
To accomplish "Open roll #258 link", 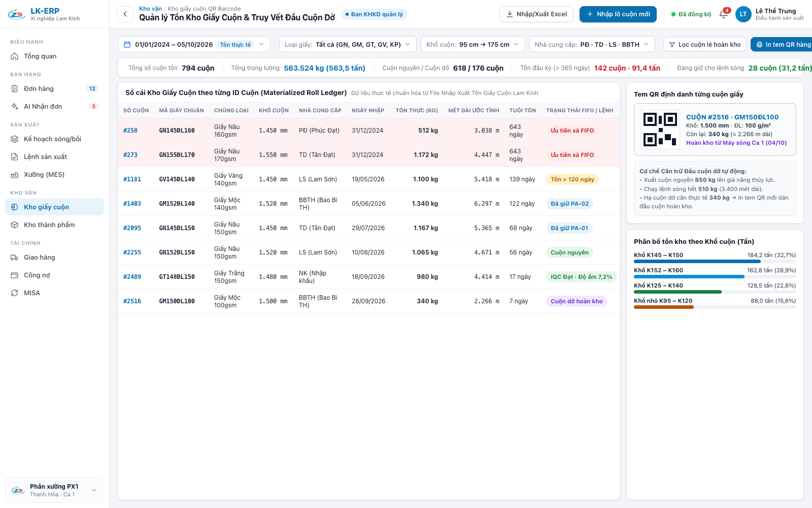I will (130, 131).
